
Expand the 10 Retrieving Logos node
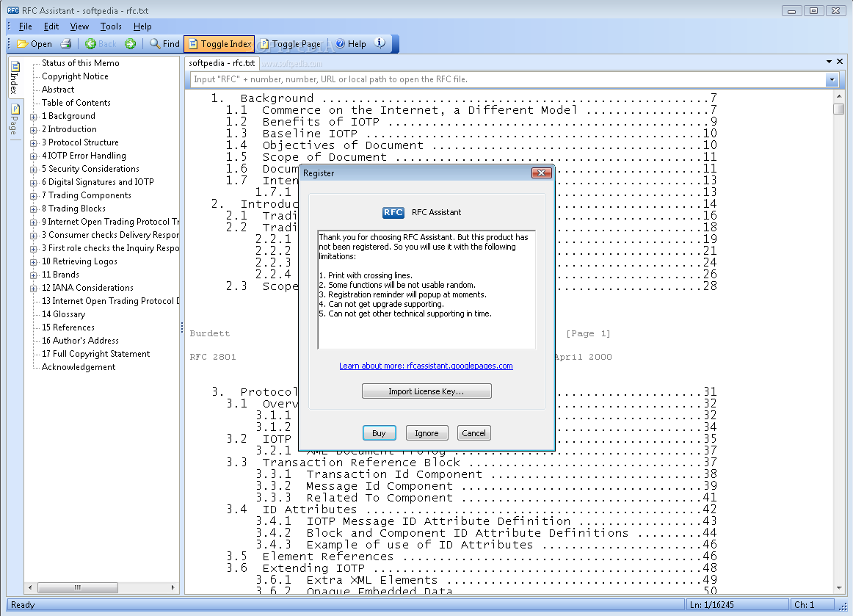pyautogui.click(x=34, y=262)
